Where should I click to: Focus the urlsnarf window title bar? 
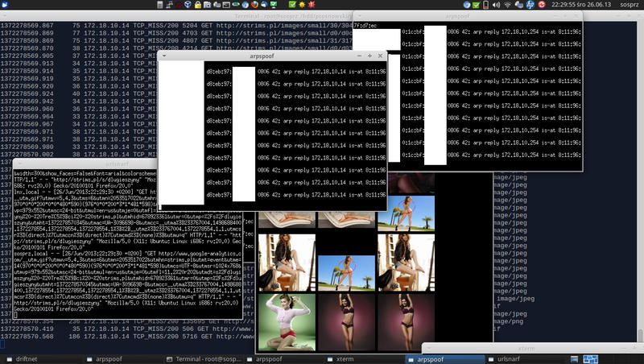(85, 163)
